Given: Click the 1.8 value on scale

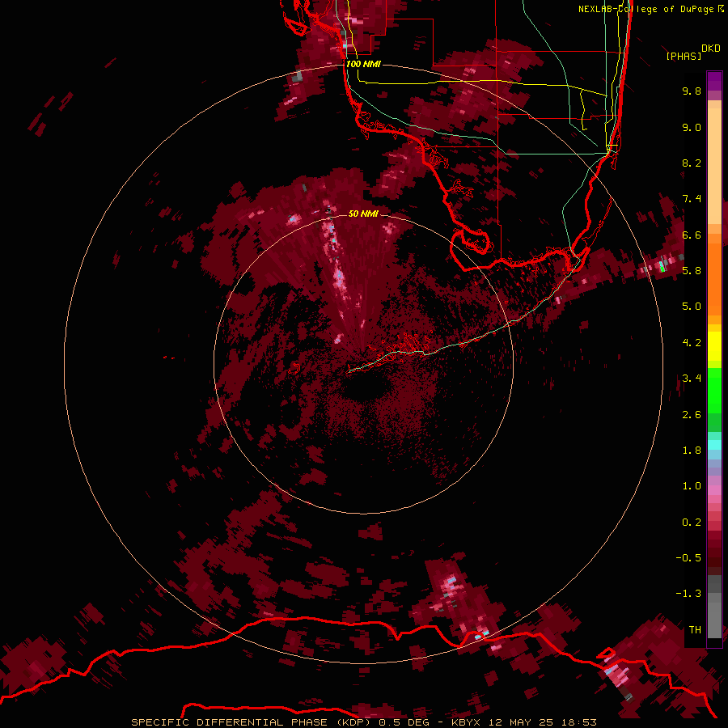Looking at the screenshot, I should [x=692, y=450].
